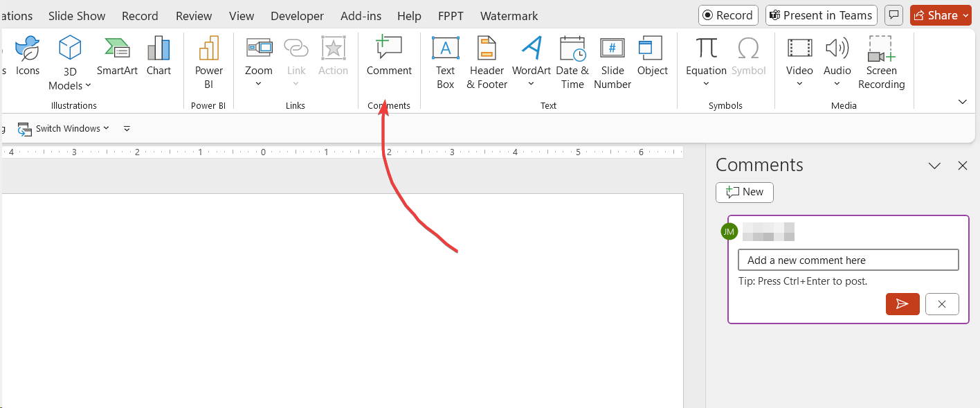Expand the 3D Models dropdown arrow
The image size is (980, 408).
click(x=88, y=86)
